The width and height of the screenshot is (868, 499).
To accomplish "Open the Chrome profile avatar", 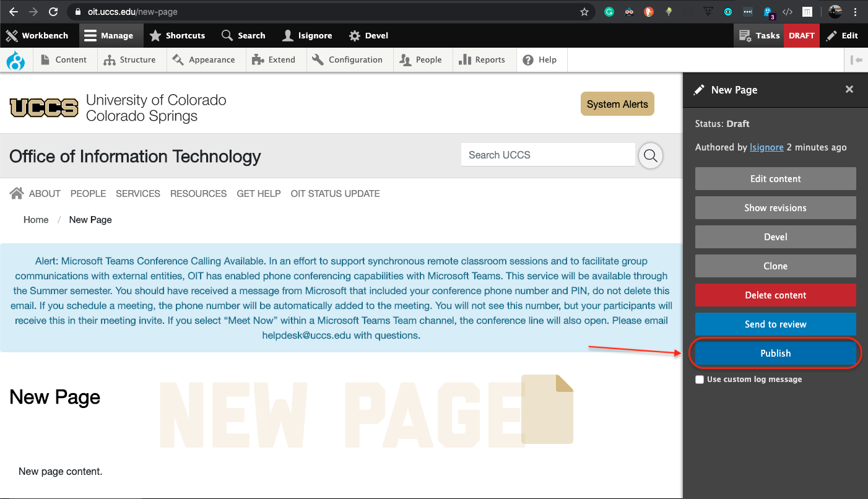I will (835, 12).
